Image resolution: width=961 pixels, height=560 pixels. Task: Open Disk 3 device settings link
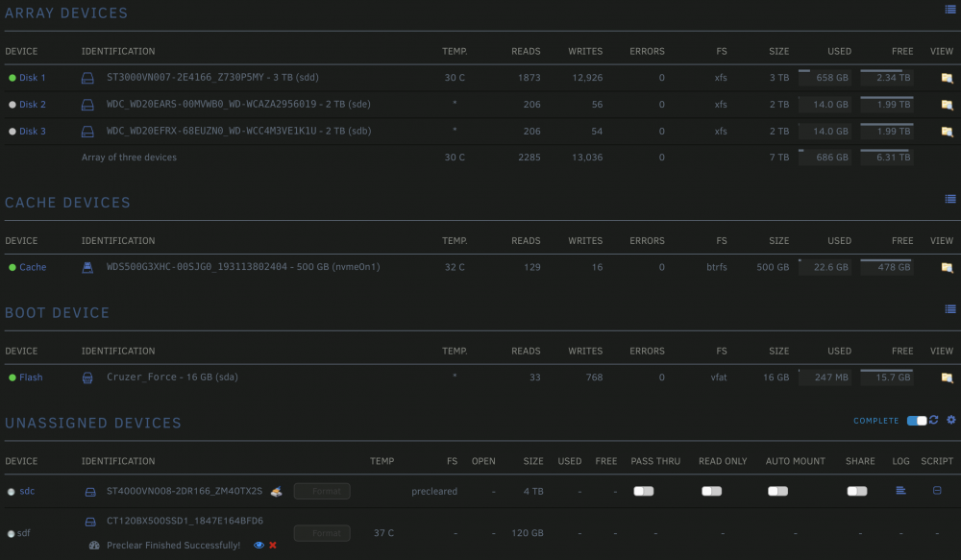coord(32,132)
